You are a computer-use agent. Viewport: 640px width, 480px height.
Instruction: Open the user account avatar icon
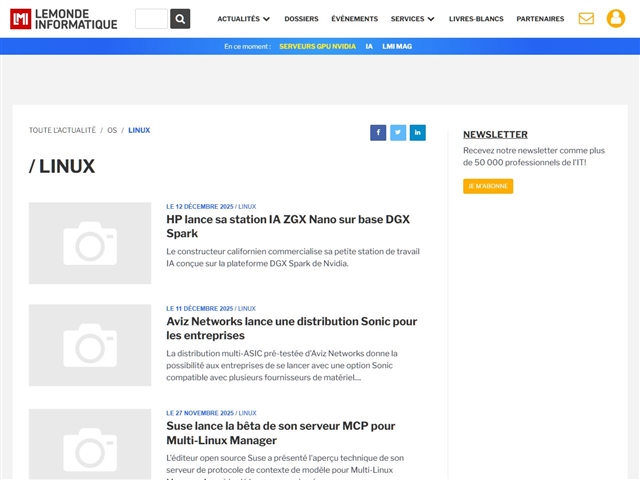616,18
